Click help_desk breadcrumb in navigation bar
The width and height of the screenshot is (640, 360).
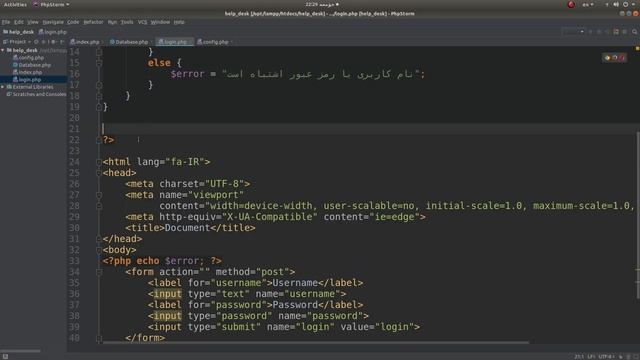(18, 32)
